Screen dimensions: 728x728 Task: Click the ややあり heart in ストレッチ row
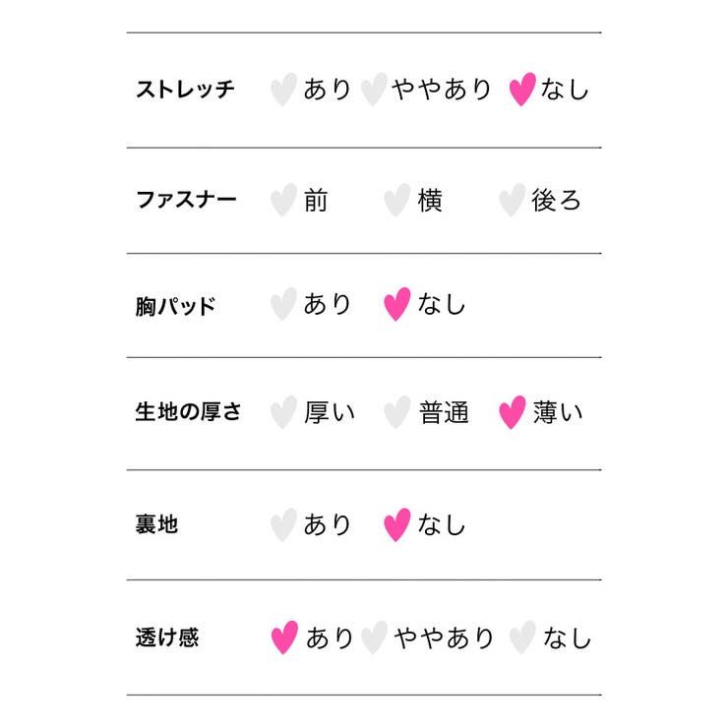374,90
